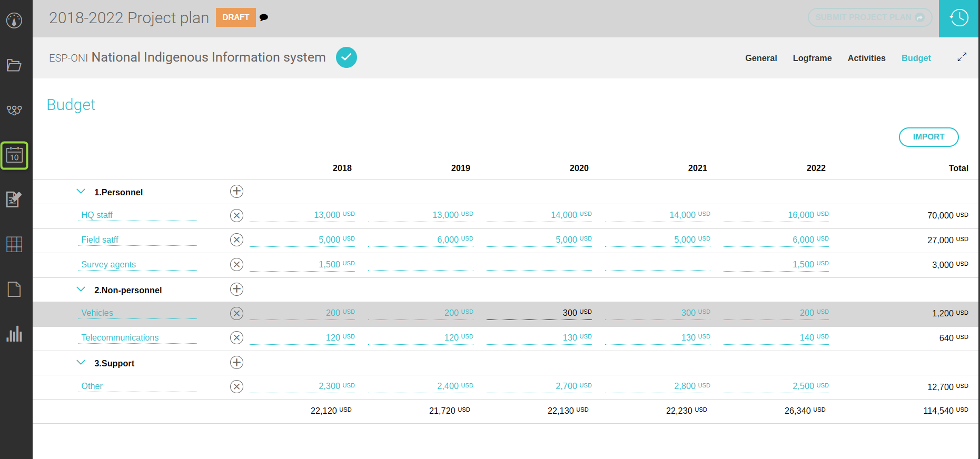Open the people group icon in sidebar
This screenshot has width=980, height=459.
point(14,110)
